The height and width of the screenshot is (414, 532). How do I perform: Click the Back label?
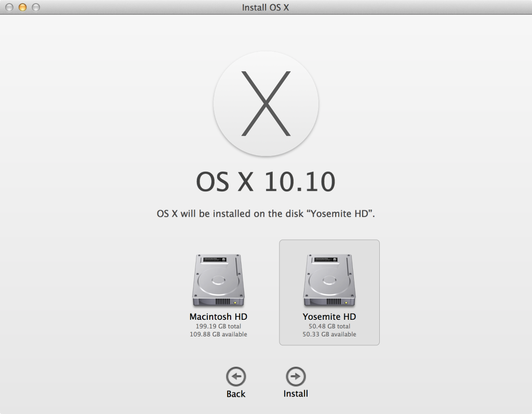pyautogui.click(x=236, y=394)
